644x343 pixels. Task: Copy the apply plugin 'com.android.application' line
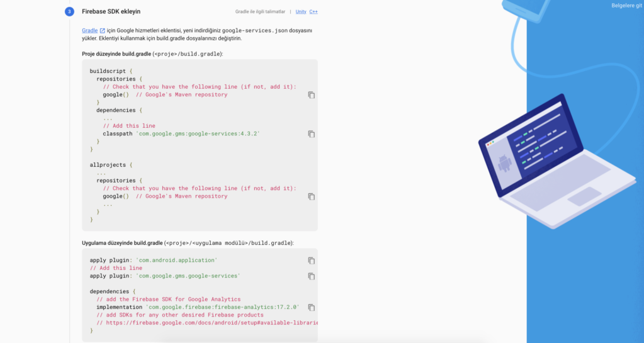[312, 261]
